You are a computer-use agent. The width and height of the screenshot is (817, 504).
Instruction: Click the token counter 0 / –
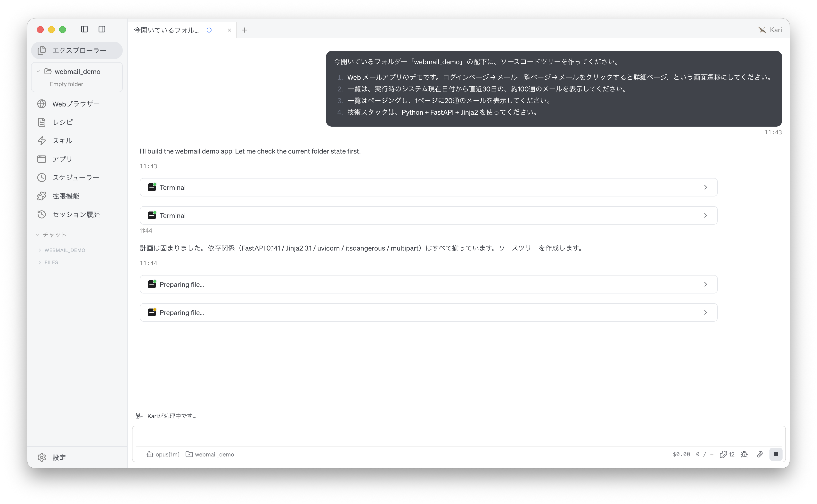point(704,454)
